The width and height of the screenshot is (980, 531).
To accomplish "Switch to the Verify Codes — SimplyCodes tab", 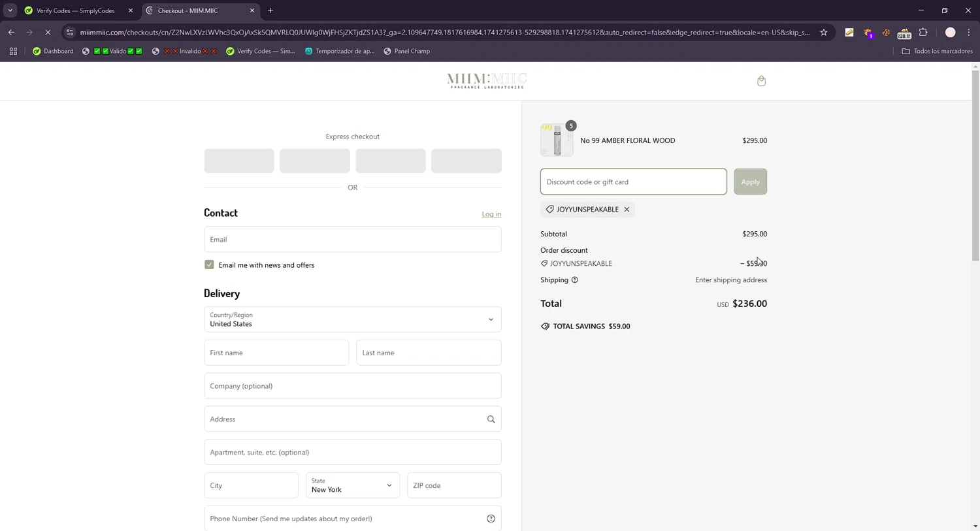I will click(x=76, y=10).
